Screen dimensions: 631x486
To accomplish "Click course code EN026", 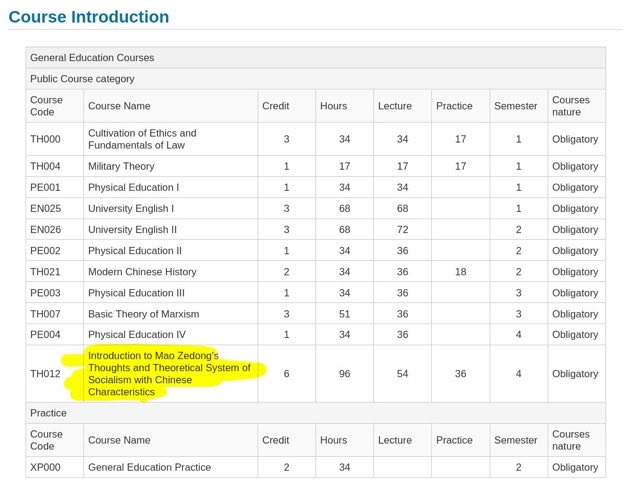I will pos(45,230).
